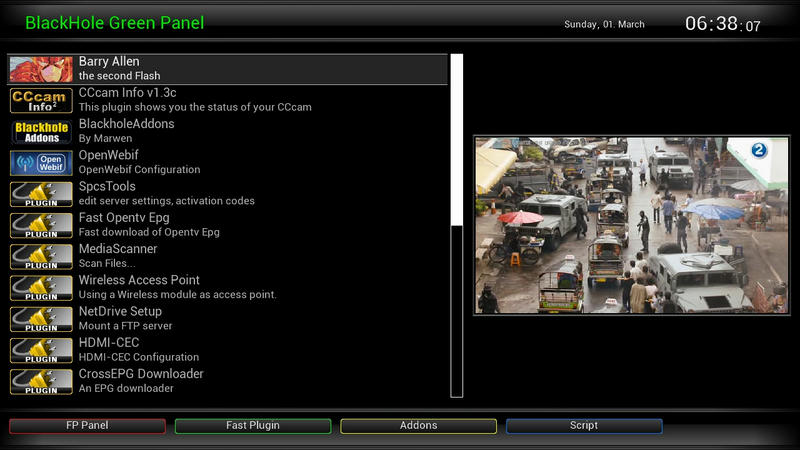Click "HDMI-CEC Configuration" description text
800x450 pixels.
139,357
